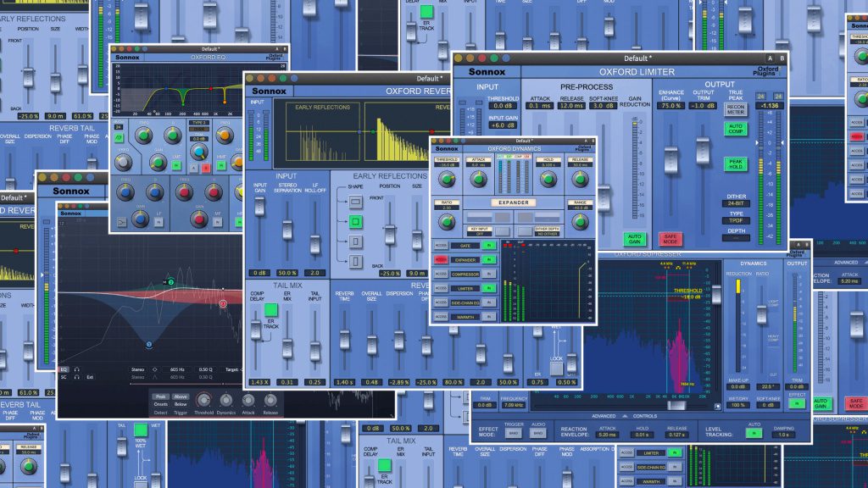Click the headphone icon next to EQ button
The height and width of the screenshot is (488, 868).
coord(76,369)
